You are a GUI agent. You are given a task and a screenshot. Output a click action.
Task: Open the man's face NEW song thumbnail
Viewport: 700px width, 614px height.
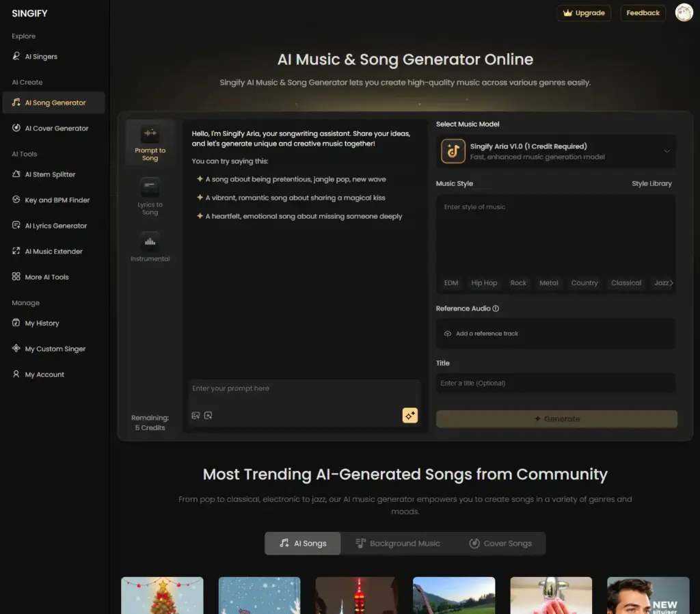[648, 596]
